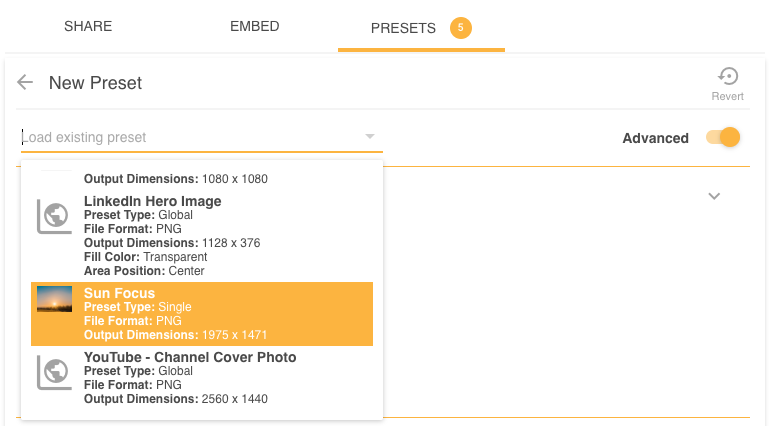The width and height of the screenshot is (775, 426).
Task: Click the Advanced label text
Action: 655,138
